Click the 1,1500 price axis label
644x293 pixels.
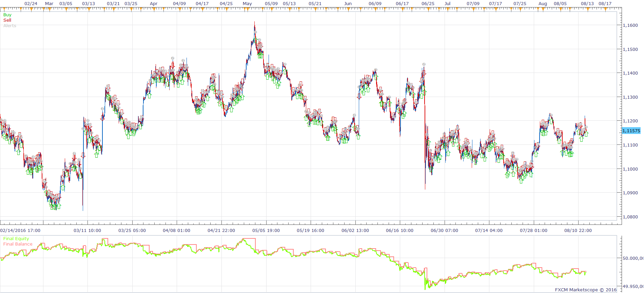[x=630, y=50]
